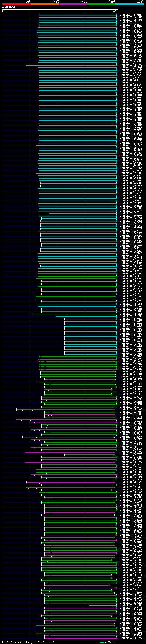Click the query name AV407964
This screenshot has width=146, height=644.
click(x=8, y=7)
